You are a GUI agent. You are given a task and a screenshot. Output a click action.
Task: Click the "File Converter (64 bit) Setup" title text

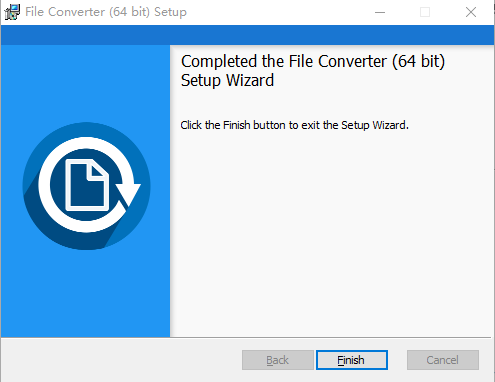[106, 12]
